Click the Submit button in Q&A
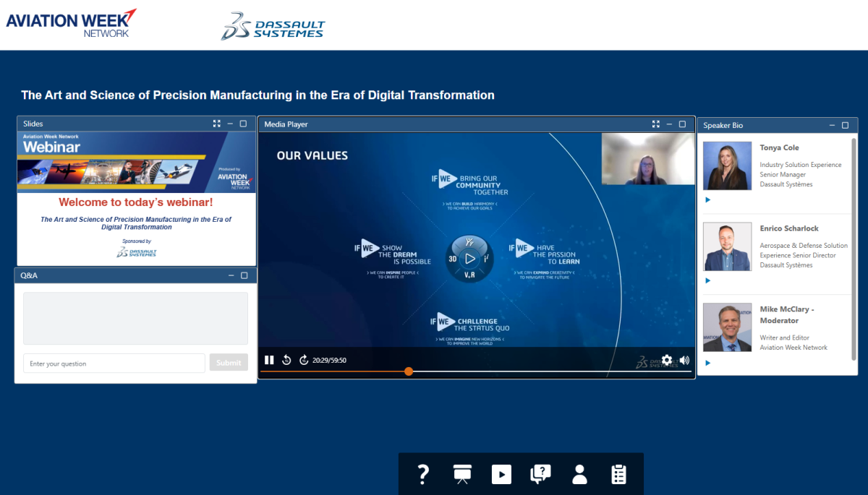 [x=229, y=363]
